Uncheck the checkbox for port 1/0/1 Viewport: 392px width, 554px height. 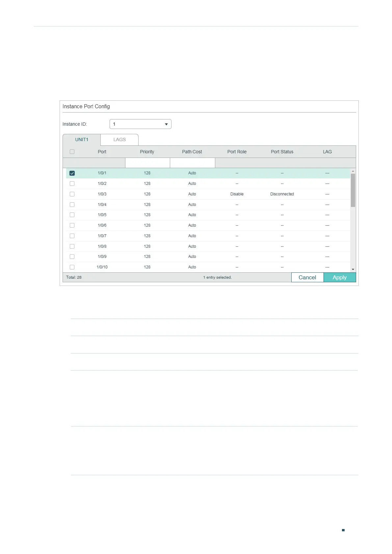click(72, 173)
